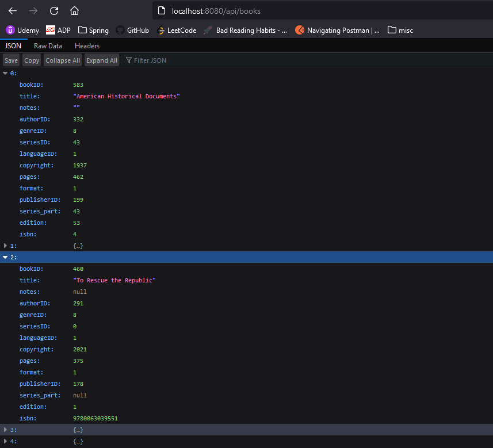The width and height of the screenshot is (493, 448).
Task: Switch to the Raw Data tab
Action: (48, 46)
